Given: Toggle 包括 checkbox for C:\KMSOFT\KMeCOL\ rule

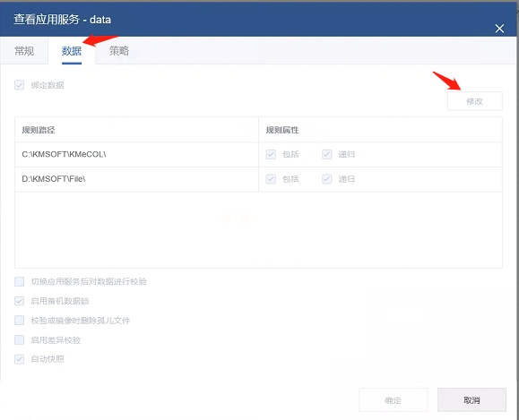Looking at the screenshot, I should [x=271, y=154].
